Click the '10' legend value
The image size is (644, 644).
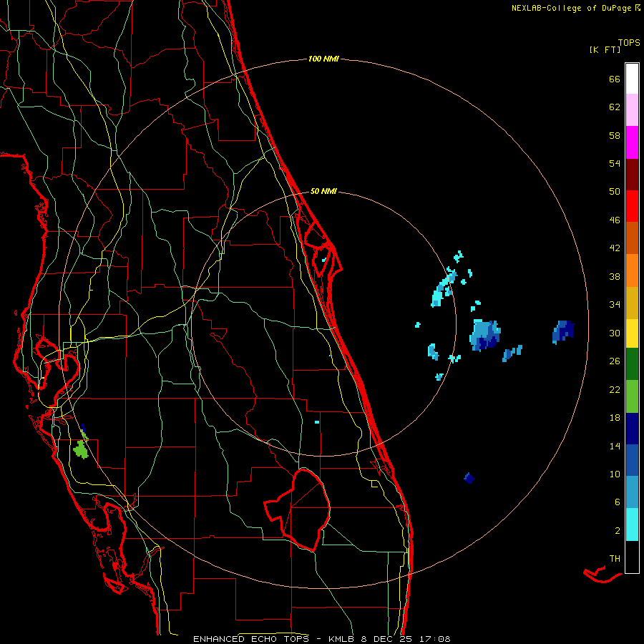[x=615, y=474]
